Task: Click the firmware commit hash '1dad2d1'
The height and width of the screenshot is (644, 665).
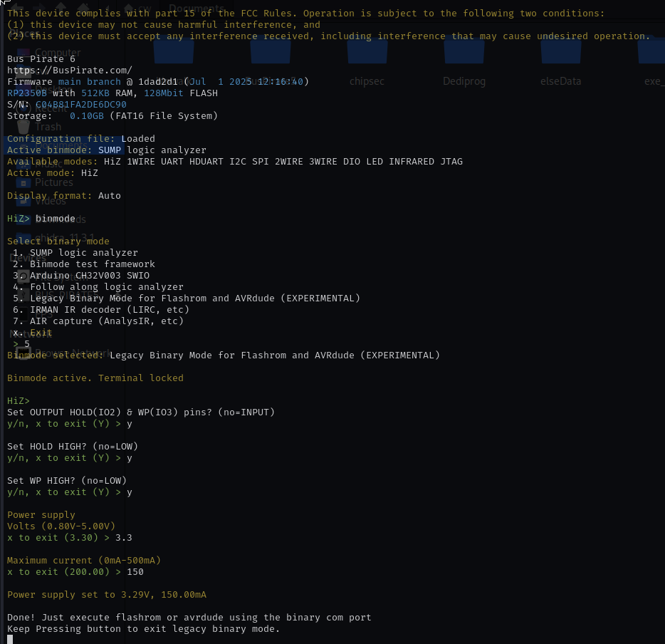Action: click(158, 81)
